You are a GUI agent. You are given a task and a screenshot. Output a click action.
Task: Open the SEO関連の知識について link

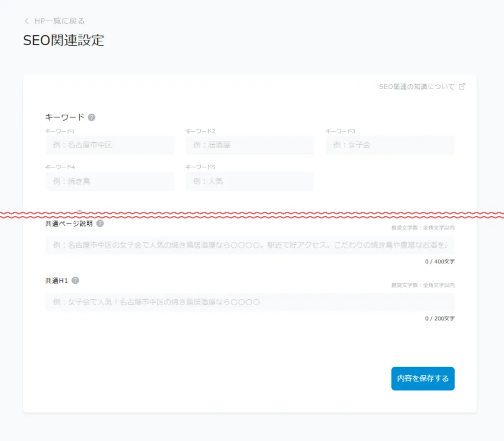pos(416,87)
